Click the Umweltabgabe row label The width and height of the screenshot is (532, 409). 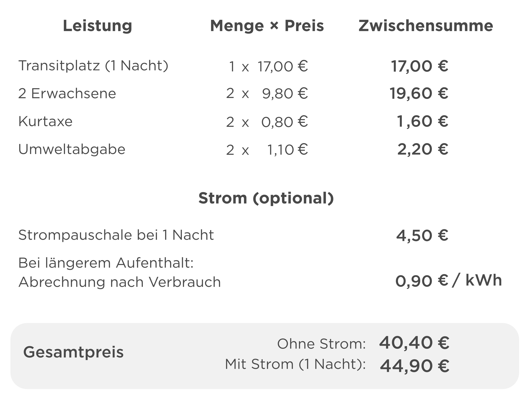point(72,149)
